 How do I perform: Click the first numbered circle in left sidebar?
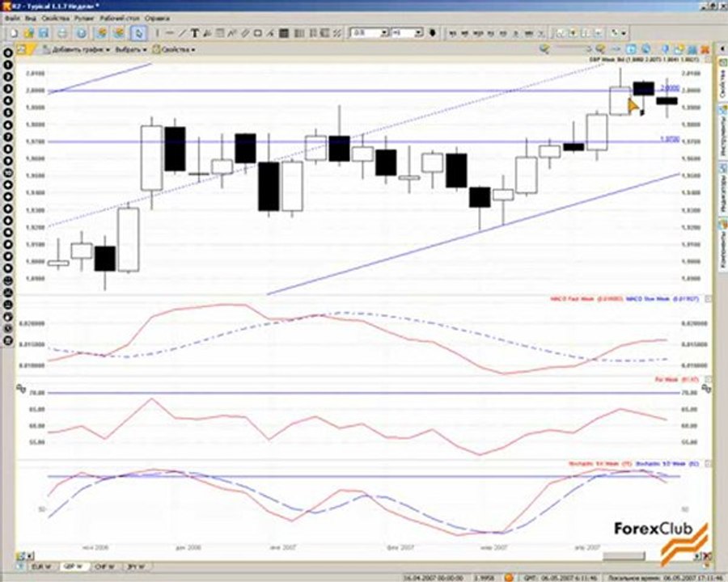[x=8, y=53]
